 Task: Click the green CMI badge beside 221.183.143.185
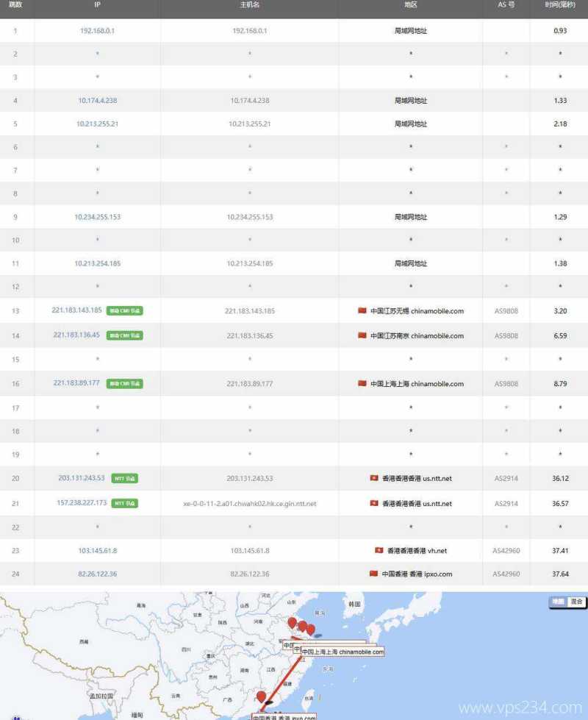pos(124,311)
